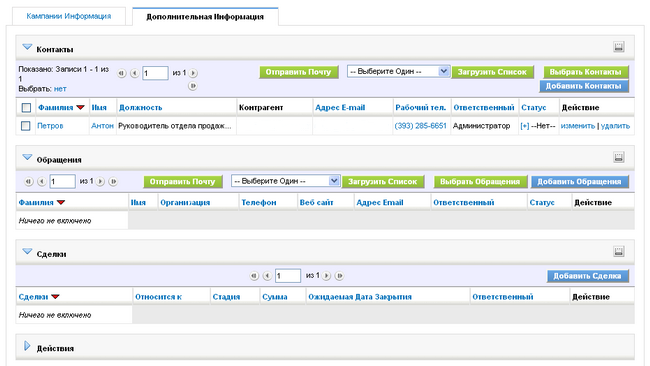Switch to the Кампании Информация tab
650x366 pixels.
[69, 16]
